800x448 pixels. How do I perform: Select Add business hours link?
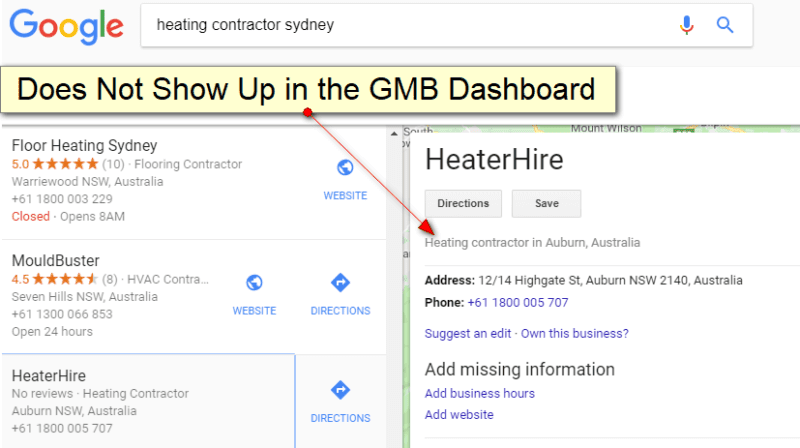(x=479, y=393)
